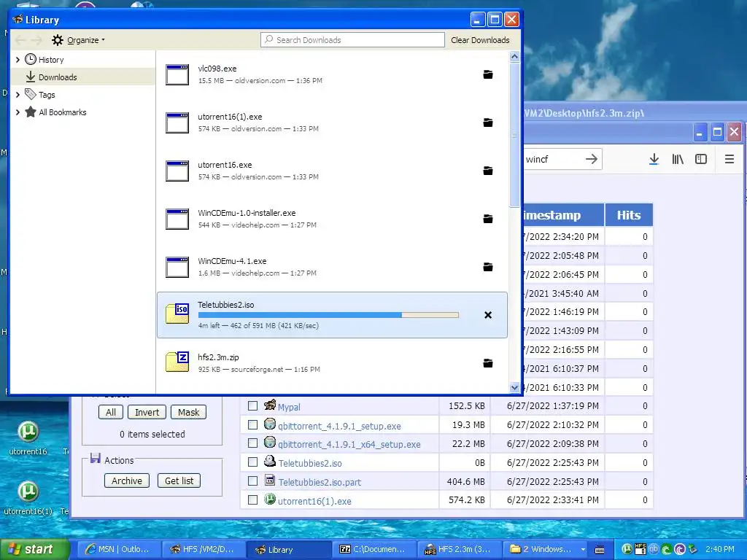
Task: Select History in the Library sidebar
Action: [51, 60]
